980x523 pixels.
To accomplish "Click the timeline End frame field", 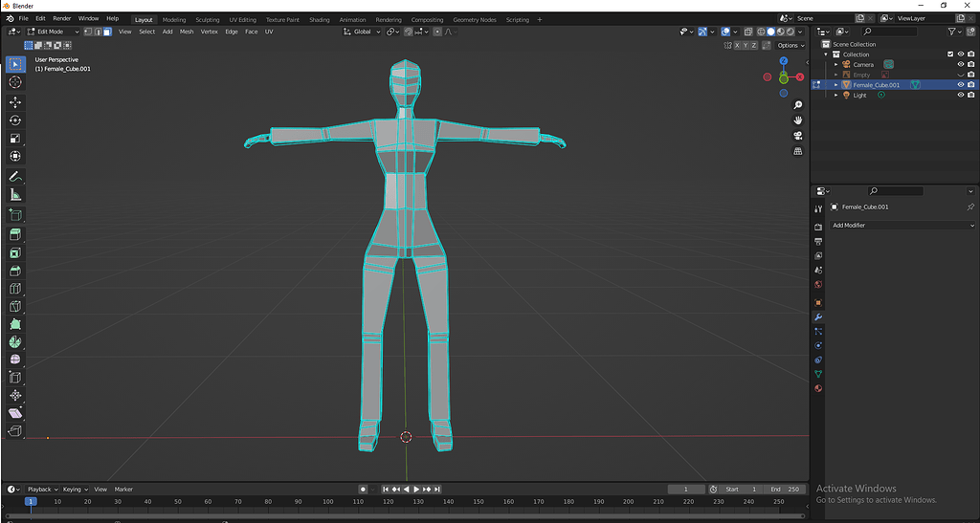I will (785, 490).
